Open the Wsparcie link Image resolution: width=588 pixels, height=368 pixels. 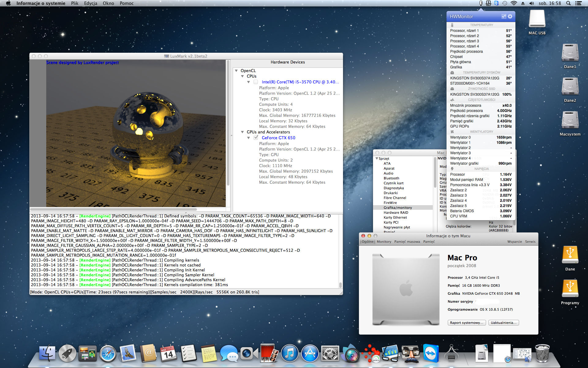pos(514,242)
